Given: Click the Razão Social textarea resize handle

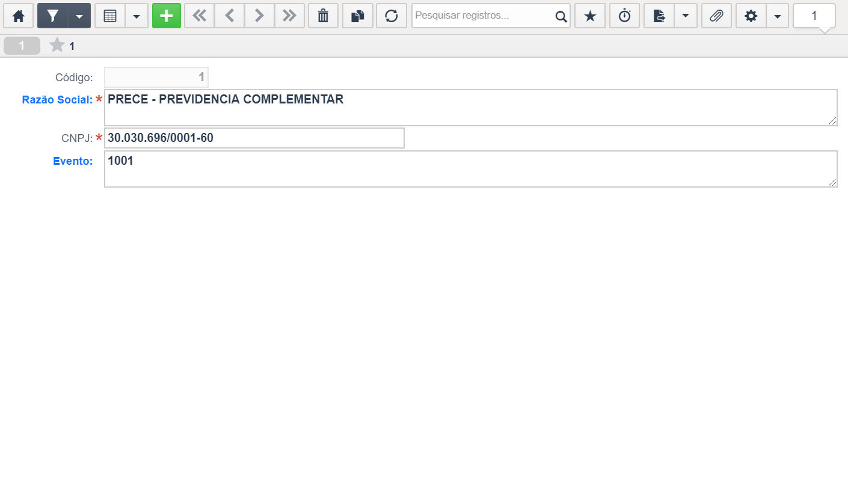Looking at the screenshot, I should pos(833,121).
